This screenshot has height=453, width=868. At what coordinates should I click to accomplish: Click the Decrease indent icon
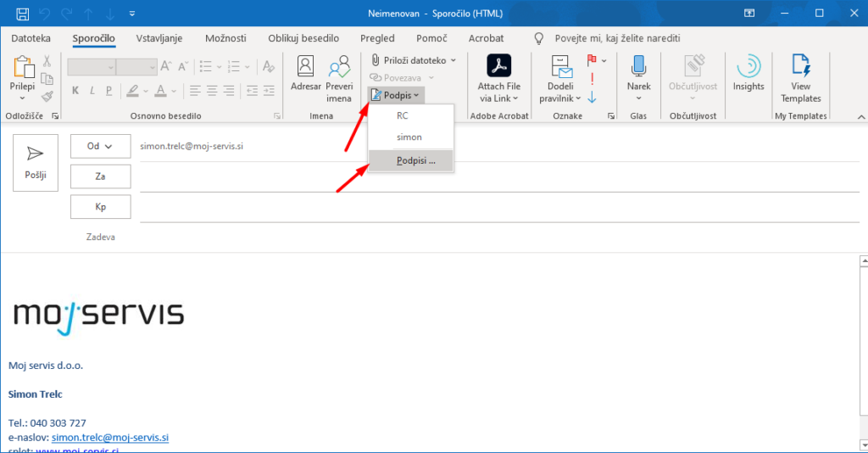click(252, 91)
